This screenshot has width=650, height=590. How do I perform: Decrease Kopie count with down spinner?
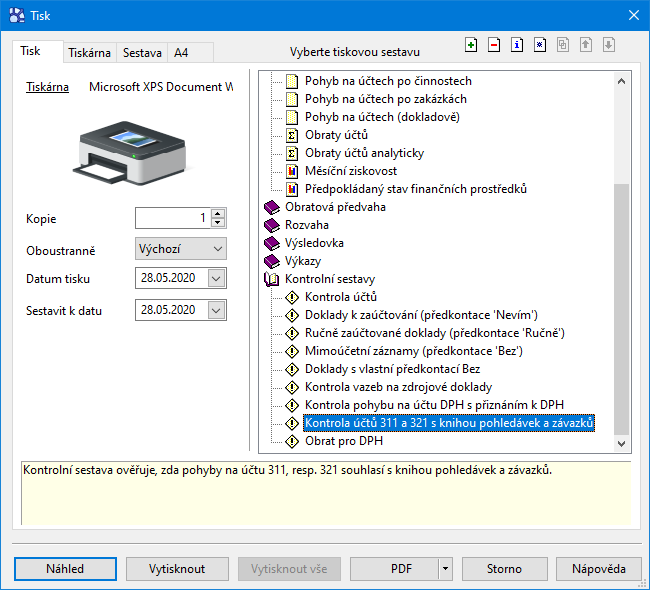pos(218,223)
